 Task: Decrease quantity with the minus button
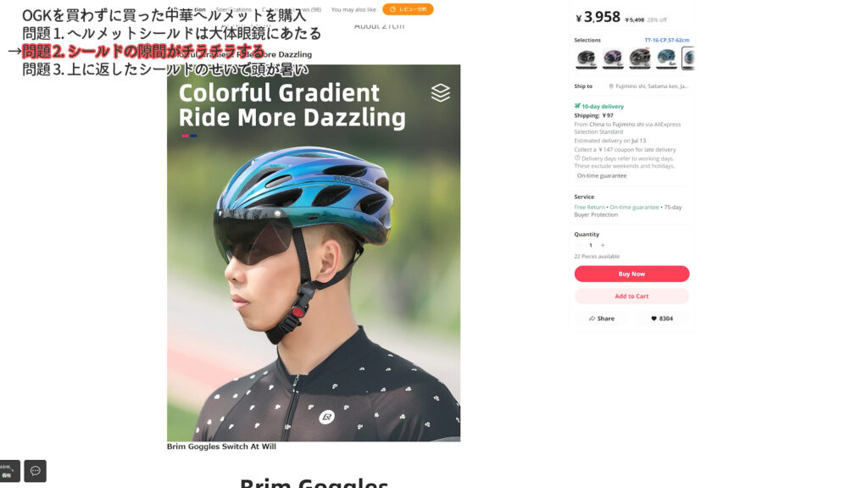579,245
